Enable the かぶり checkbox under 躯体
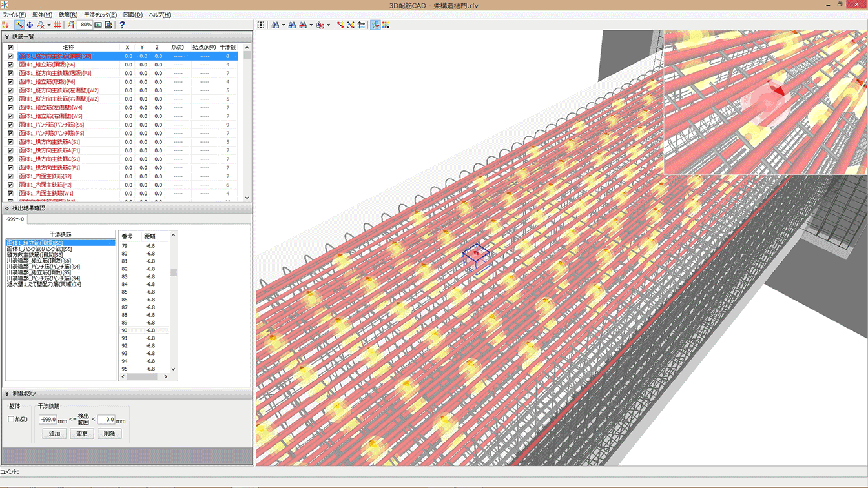This screenshot has height=488, width=868. pyautogui.click(x=11, y=420)
